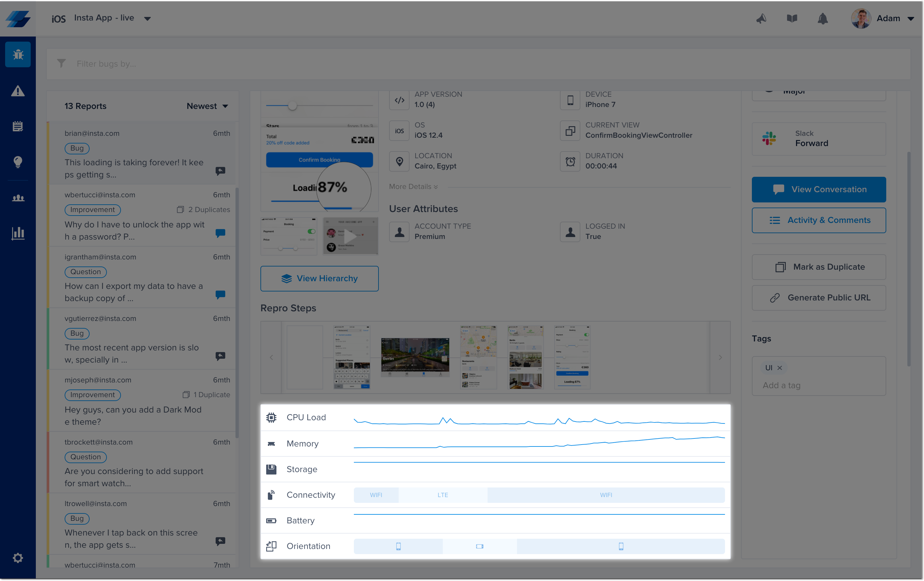
Task: Click the View Conversation button
Action: click(x=818, y=189)
